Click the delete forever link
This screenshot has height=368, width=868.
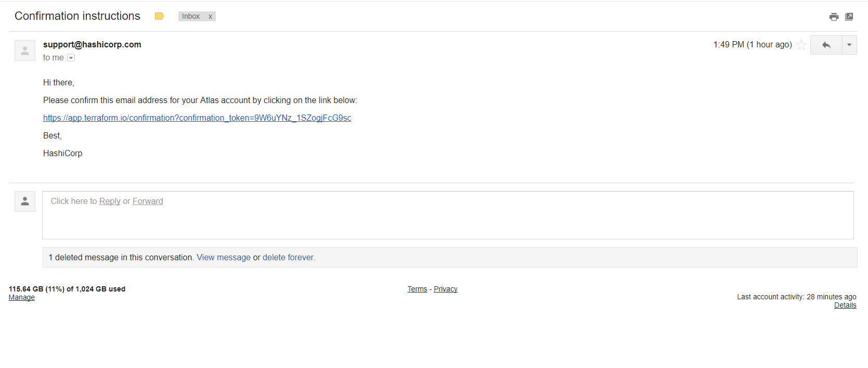point(289,258)
